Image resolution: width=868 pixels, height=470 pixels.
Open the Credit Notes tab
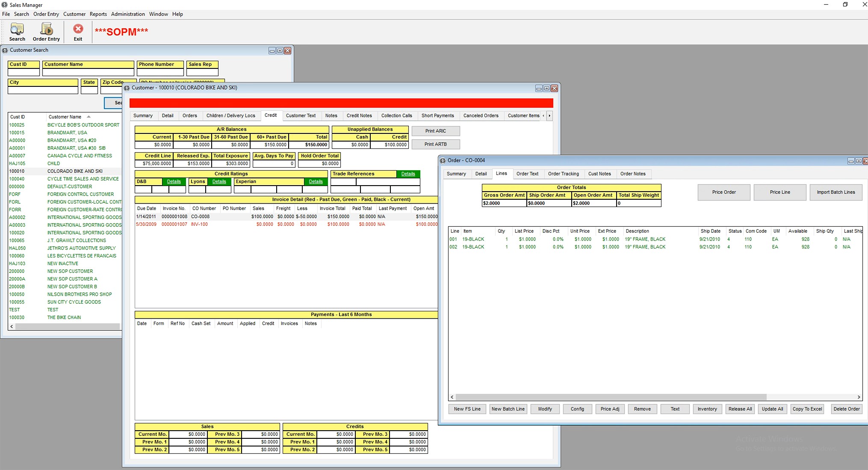359,116
